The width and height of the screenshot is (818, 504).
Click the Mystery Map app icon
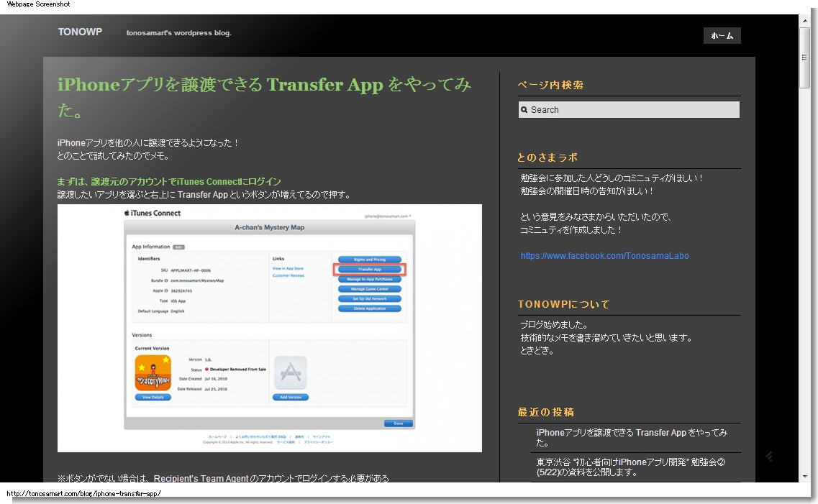coord(153,372)
